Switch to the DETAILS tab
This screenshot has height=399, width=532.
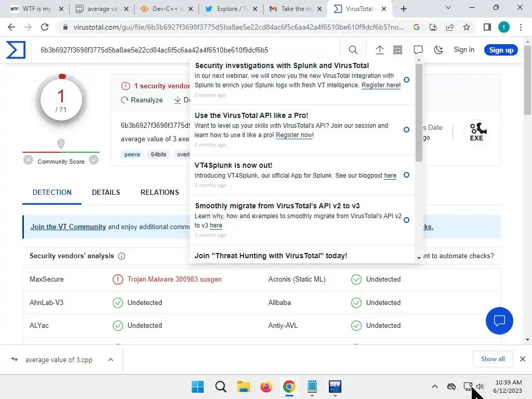106,192
